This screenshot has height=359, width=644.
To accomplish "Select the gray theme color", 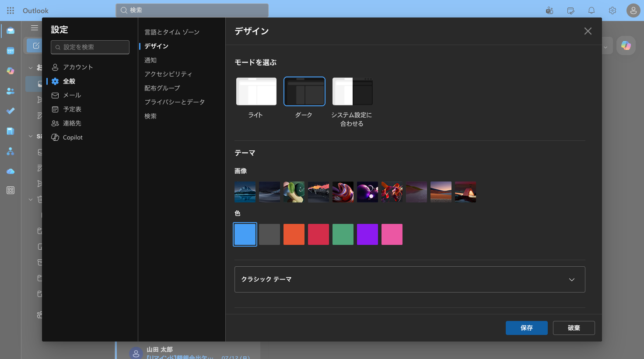I will pyautogui.click(x=269, y=234).
